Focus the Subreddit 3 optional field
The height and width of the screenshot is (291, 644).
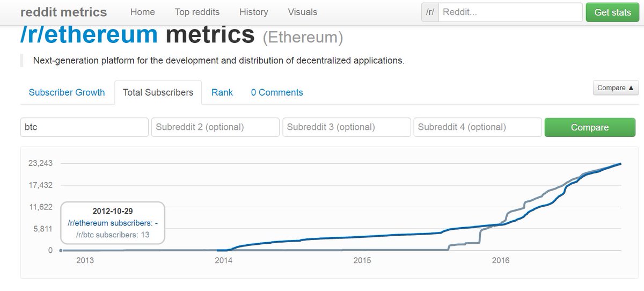[x=346, y=127]
